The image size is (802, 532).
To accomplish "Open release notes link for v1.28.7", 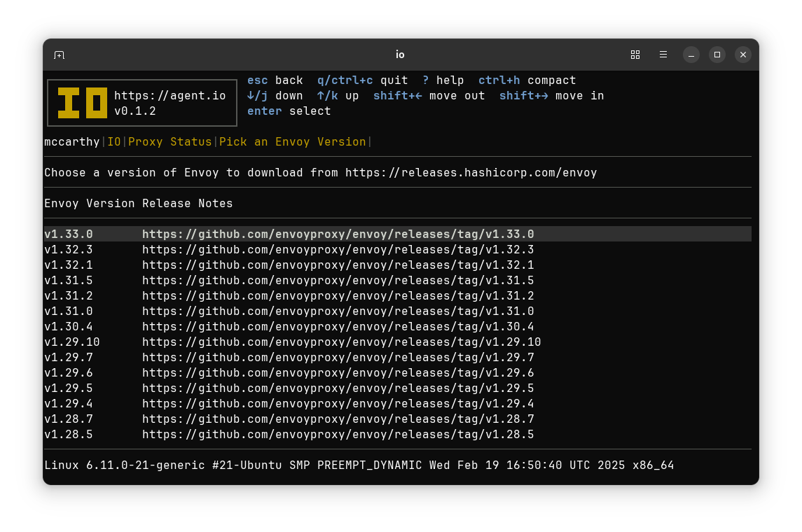I will (x=338, y=419).
